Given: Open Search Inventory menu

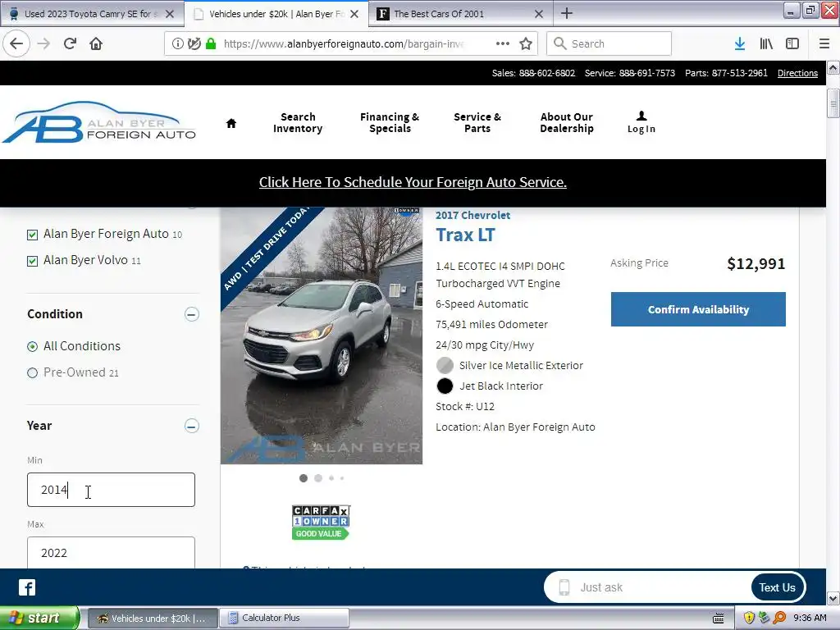Looking at the screenshot, I should 298,123.
